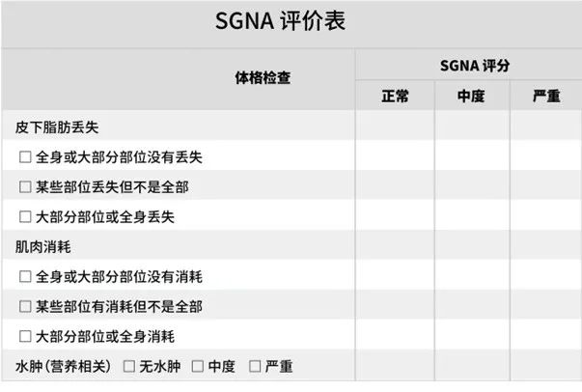Tick the 大部分部位或全身消耗 checkbox
The width and height of the screenshot is (582, 392).
[x=25, y=337]
